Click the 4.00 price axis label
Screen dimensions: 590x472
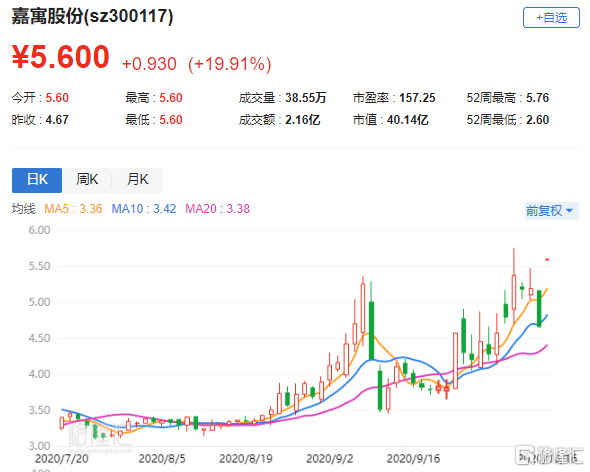click(x=39, y=374)
